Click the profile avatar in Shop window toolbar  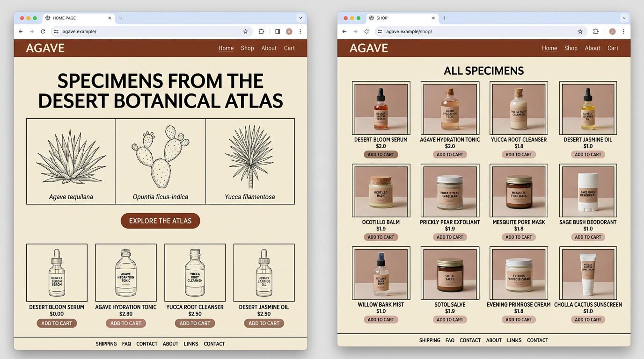tap(612, 32)
